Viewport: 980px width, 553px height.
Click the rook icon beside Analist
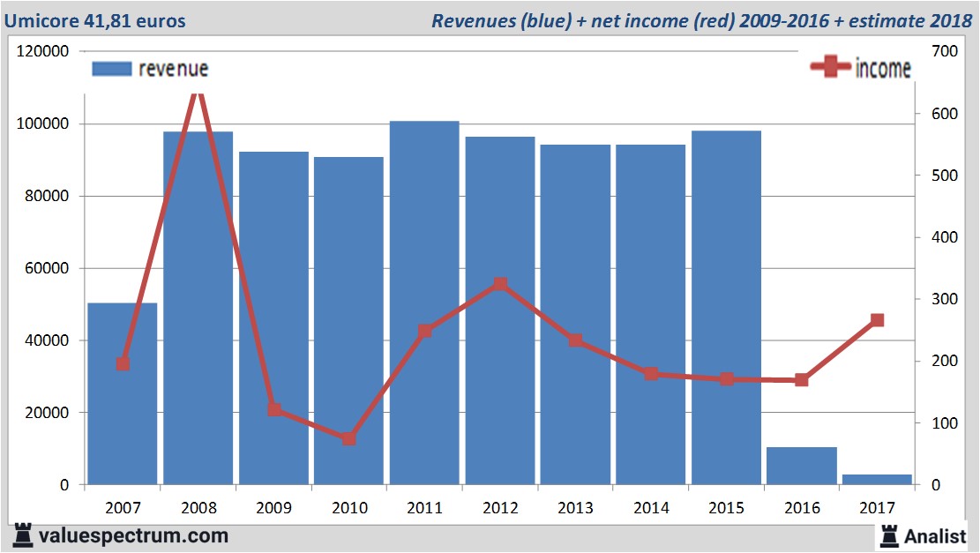pos(889,536)
